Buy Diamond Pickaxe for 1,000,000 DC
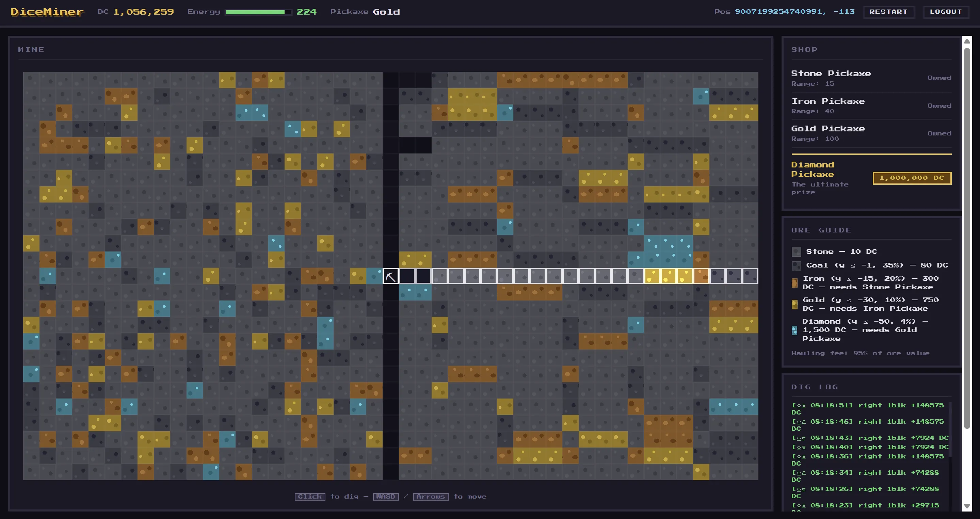 pyautogui.click(x=912, y=178)
